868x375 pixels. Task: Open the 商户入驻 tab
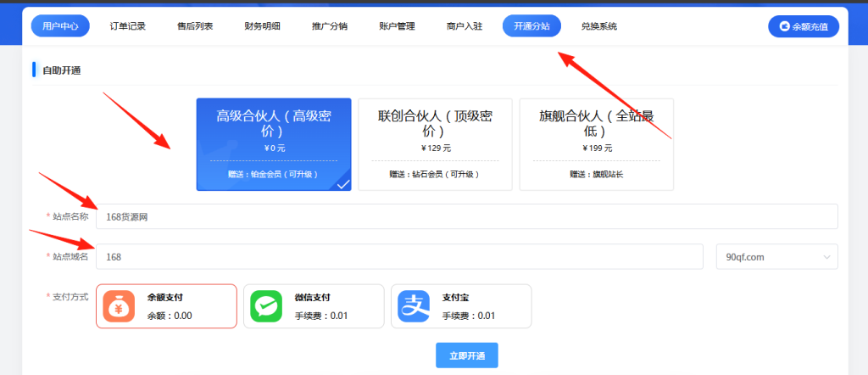coord(465,26)
